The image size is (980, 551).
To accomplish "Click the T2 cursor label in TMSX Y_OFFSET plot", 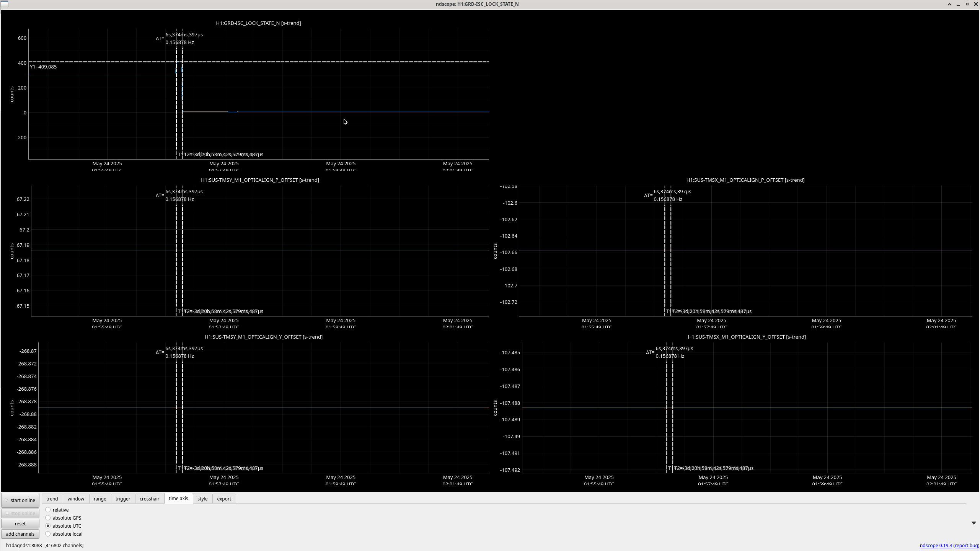I will point(714,468).
